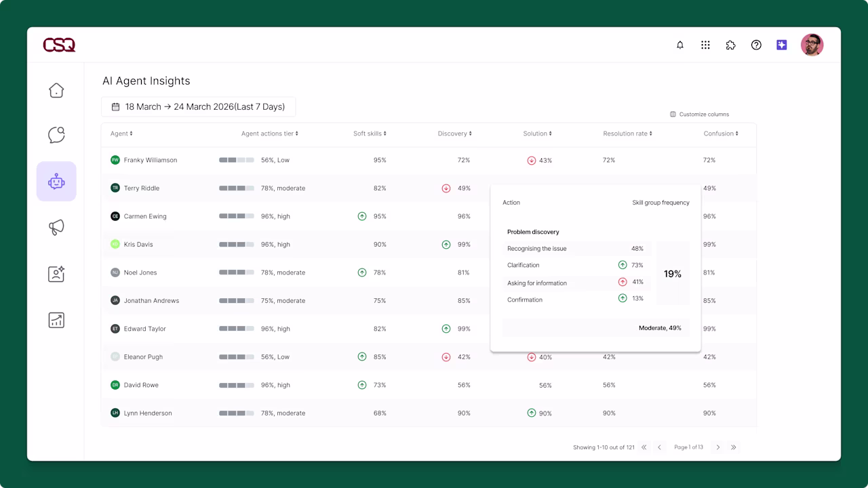Image resolution: width=868 pixels, height=488 pixels.
Task: Click the CSQ logo
Action: click(59, 45)
